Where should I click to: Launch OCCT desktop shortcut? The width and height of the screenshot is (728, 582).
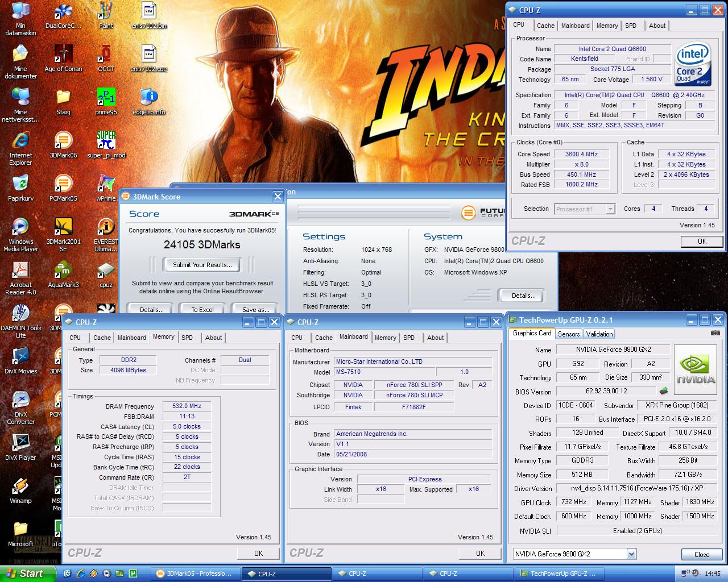pos(106,59)
